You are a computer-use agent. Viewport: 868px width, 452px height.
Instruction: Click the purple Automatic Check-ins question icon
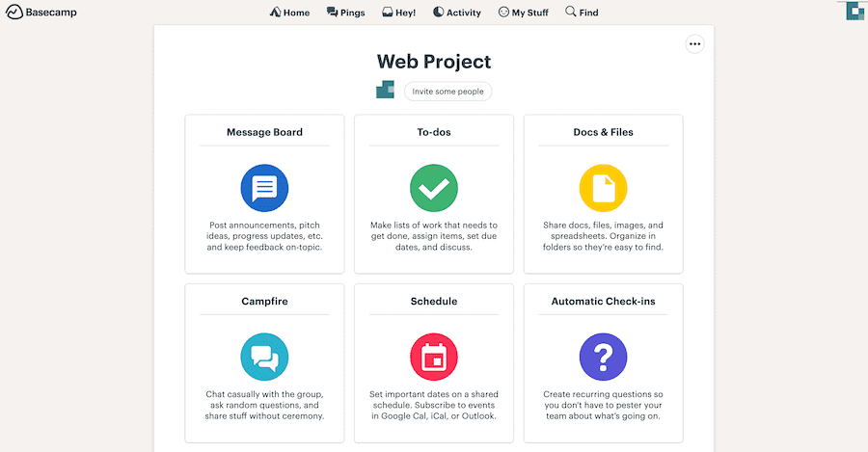click(x=603, y=357)
